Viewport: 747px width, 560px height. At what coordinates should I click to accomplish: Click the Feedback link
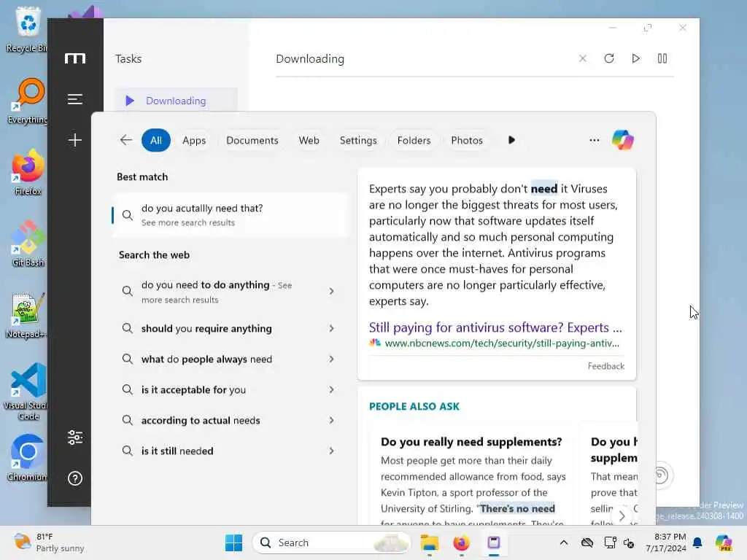605,366
